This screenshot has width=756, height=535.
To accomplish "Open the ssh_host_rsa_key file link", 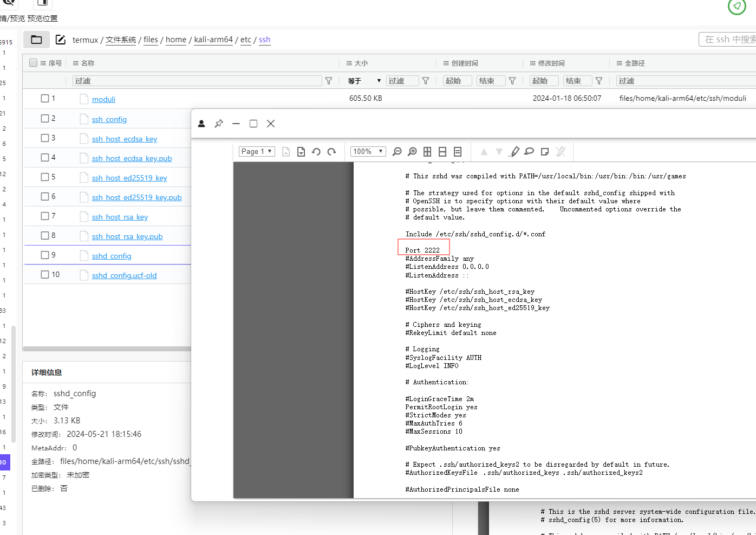I will tap(120, 217).
